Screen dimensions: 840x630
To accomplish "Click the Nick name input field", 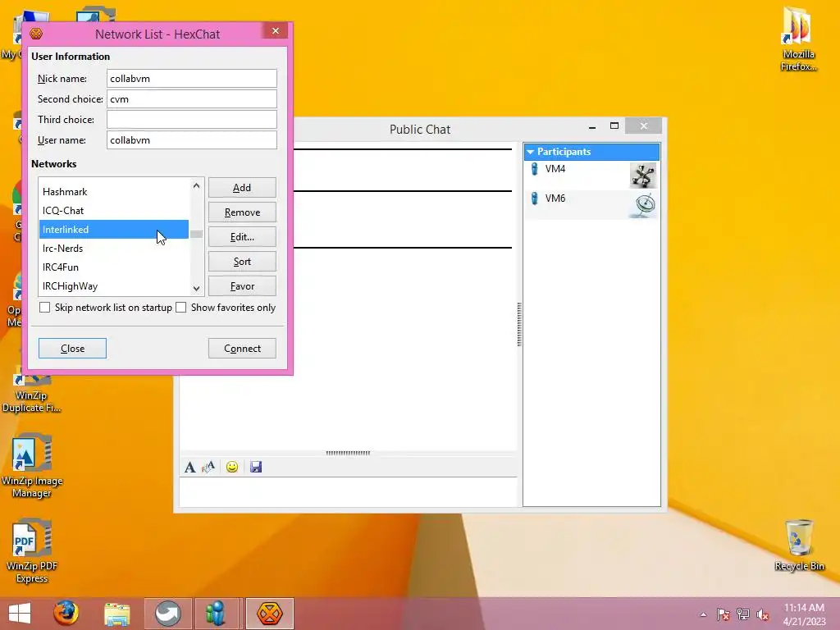I will (x=192, y=78).
